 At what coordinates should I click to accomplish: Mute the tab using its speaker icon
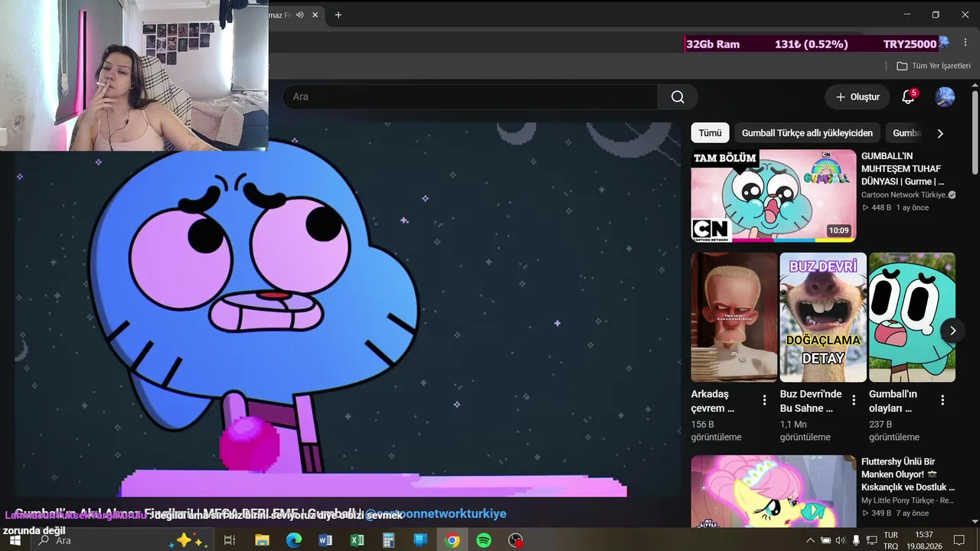point(300,15)
